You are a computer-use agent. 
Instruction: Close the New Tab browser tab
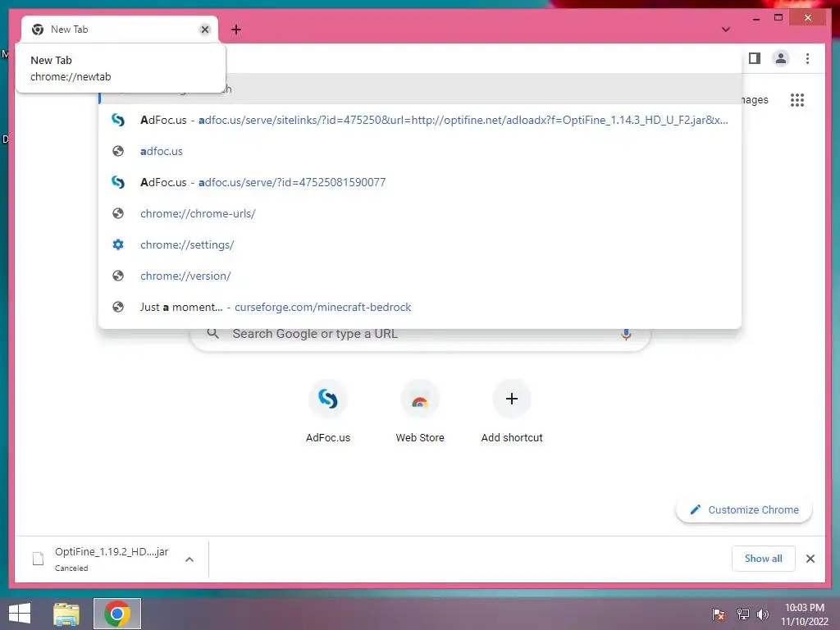point(204,30)
